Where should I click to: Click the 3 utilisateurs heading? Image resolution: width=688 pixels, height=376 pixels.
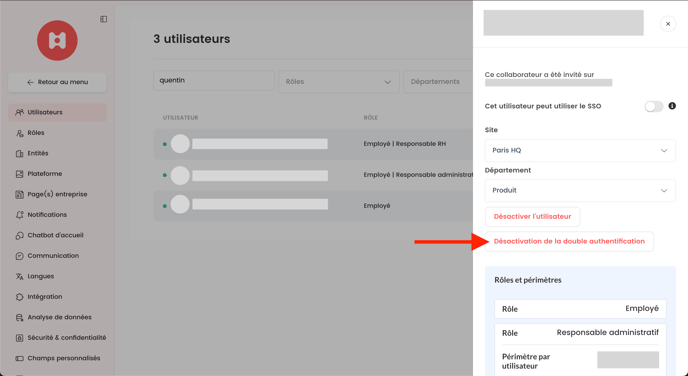[192, 39]
